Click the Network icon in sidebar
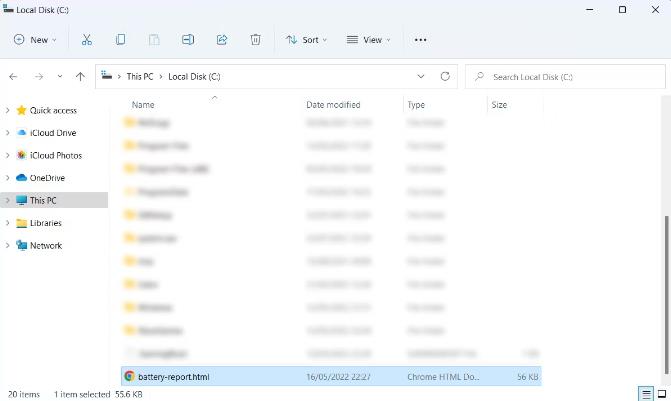Viewport: 671px width, 401px height. click(x=21, y=245)
